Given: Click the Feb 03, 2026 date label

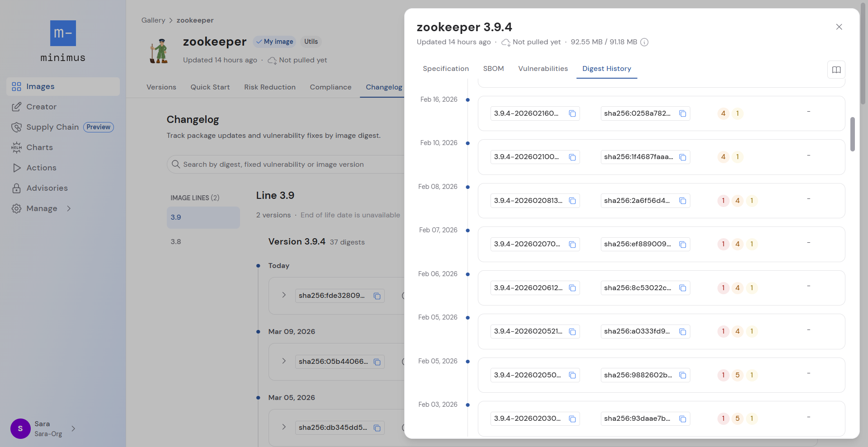Looking at the screenshot, I should tap(438, 405).
